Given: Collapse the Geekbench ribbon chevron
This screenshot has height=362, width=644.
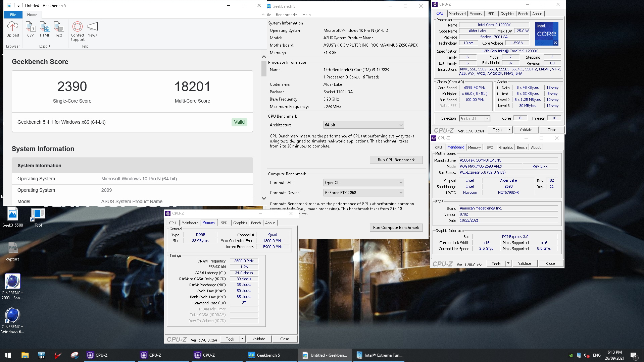Looking at the screenshot, I should (263, 15).
